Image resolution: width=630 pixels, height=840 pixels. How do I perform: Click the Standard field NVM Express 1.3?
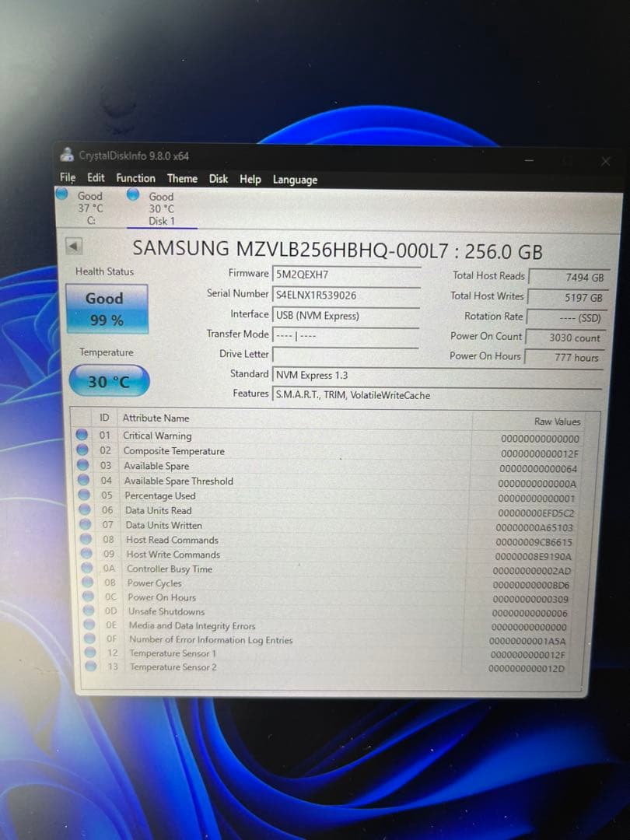click(438, 375)
